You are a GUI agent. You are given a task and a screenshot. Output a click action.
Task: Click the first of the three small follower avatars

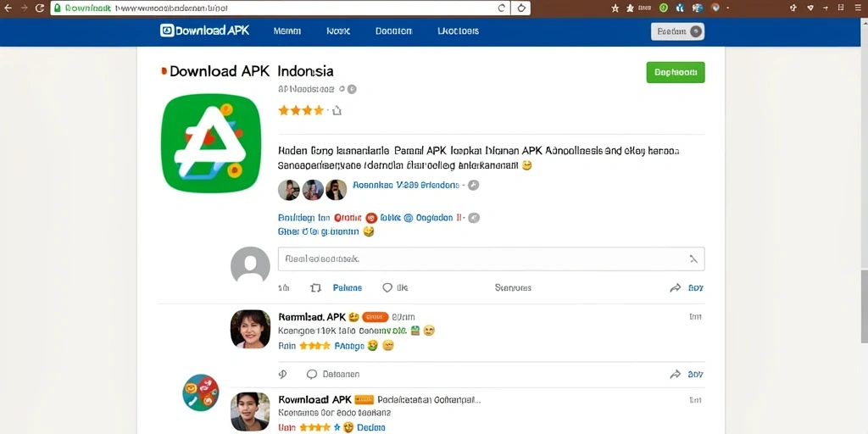[288, 190]
